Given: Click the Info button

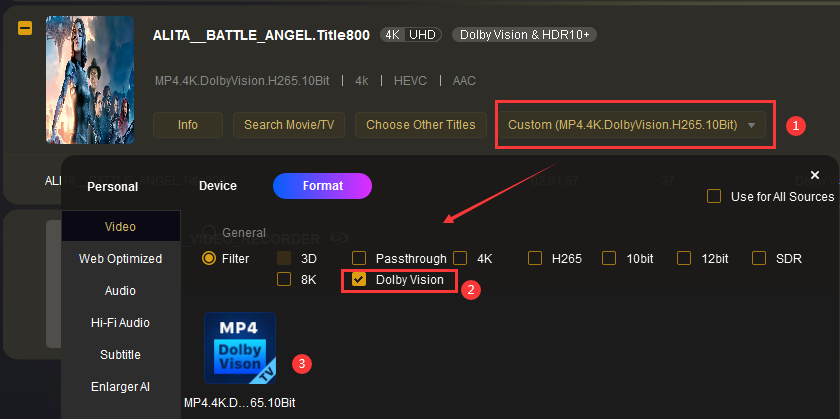Looking at the screenshot, I should click(x=187, y=125).
